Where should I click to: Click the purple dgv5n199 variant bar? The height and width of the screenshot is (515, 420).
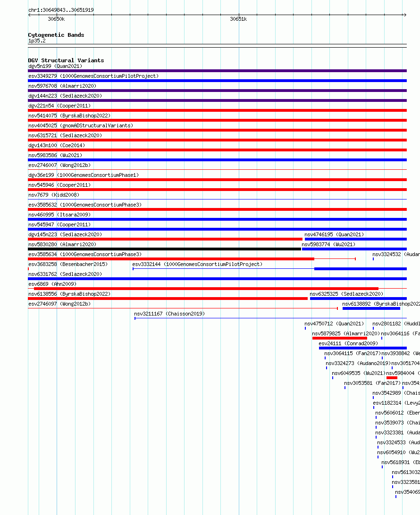click(x=217, y=71)
